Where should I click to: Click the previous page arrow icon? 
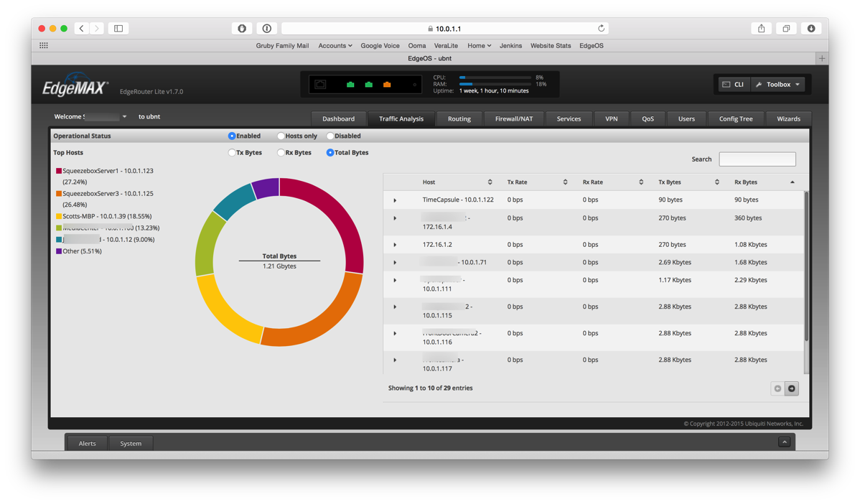coord(777,388)
